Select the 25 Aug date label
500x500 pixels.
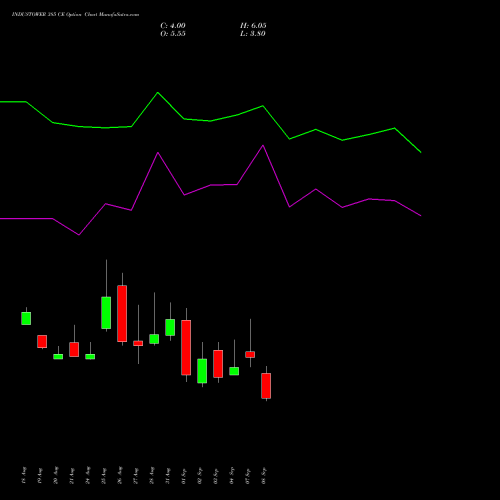[x=103, y=476]
